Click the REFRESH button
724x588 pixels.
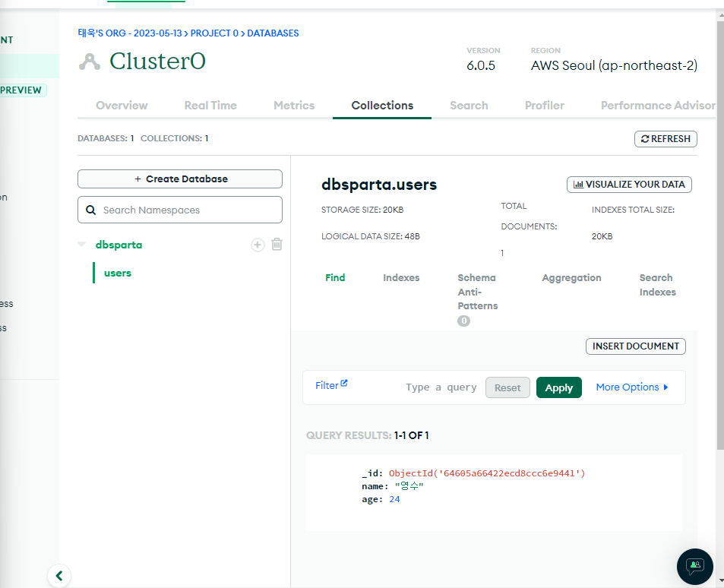coord(666,139)
